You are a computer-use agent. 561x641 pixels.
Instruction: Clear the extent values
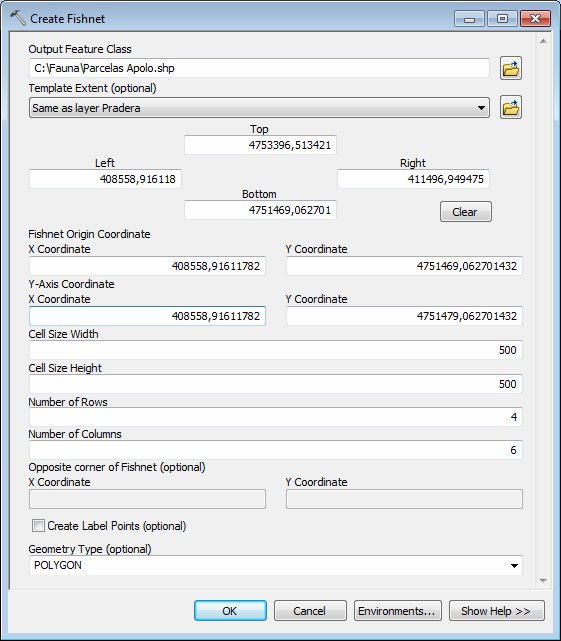[x=466, y=212]
